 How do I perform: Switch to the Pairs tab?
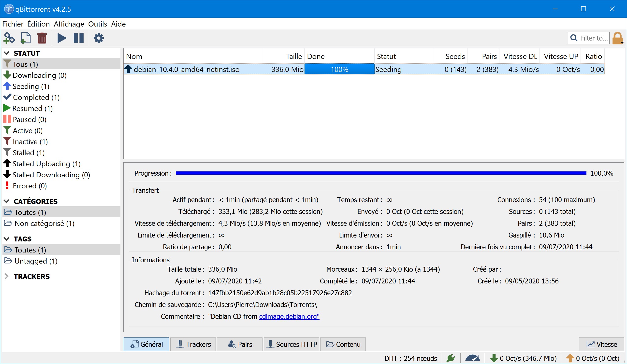tap(240, 344)
